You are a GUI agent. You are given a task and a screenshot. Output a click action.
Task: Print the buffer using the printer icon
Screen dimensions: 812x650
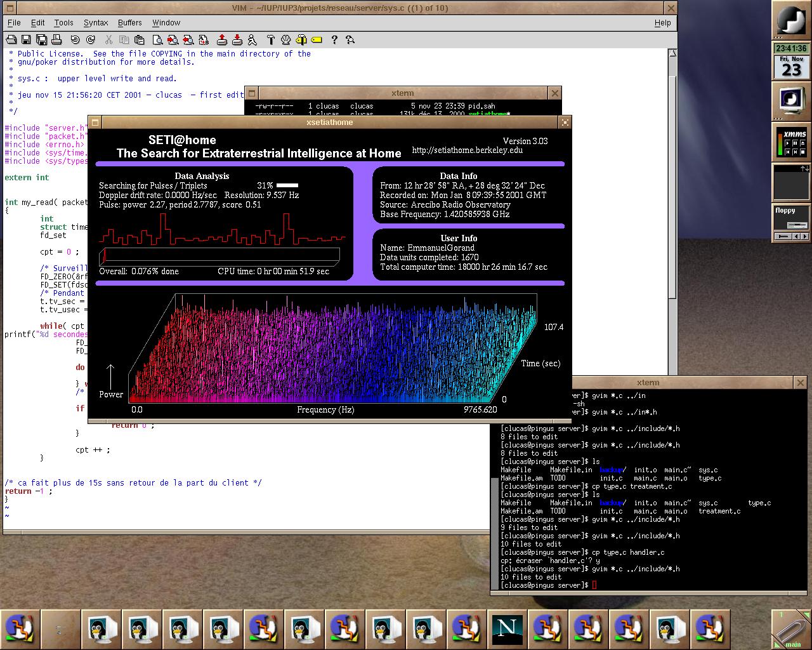coord(56,39)
